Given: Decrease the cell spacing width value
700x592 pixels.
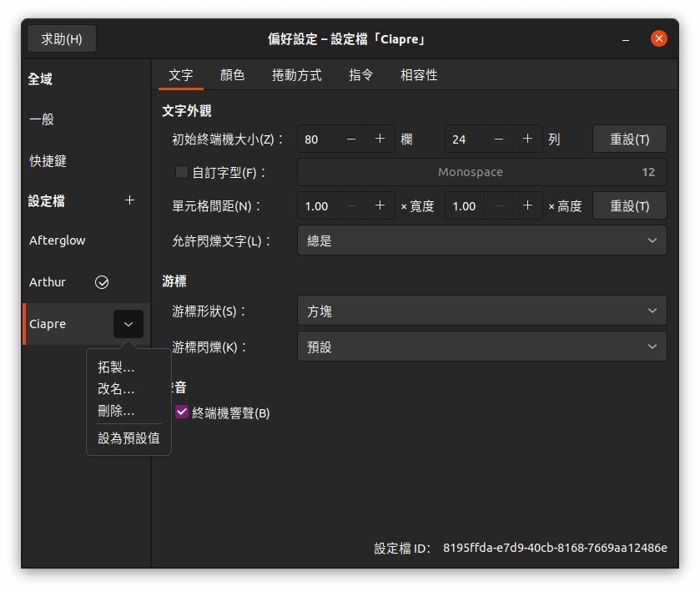Looking at the screenshot, I should coord(351,205).
